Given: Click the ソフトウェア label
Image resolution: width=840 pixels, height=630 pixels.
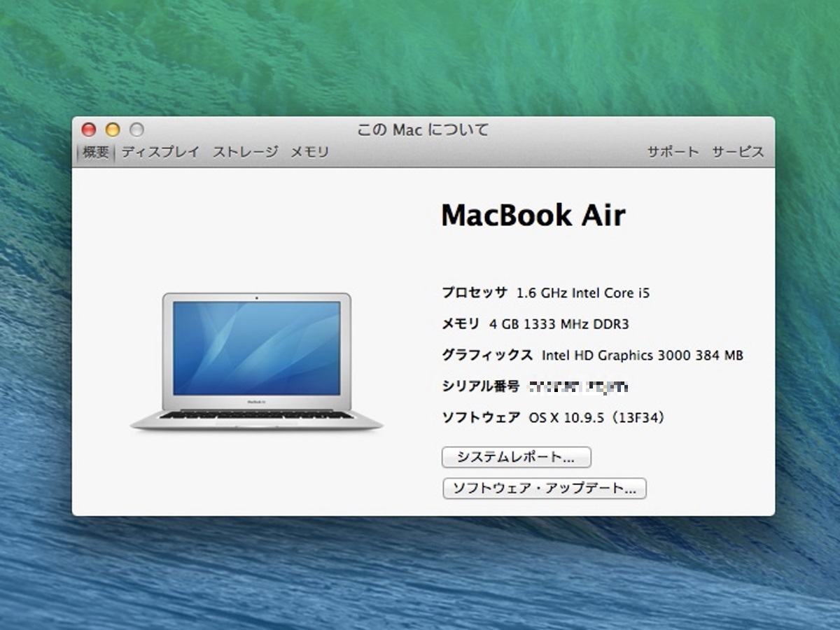Looking at the screenshot, I should (x=481, y=418).
